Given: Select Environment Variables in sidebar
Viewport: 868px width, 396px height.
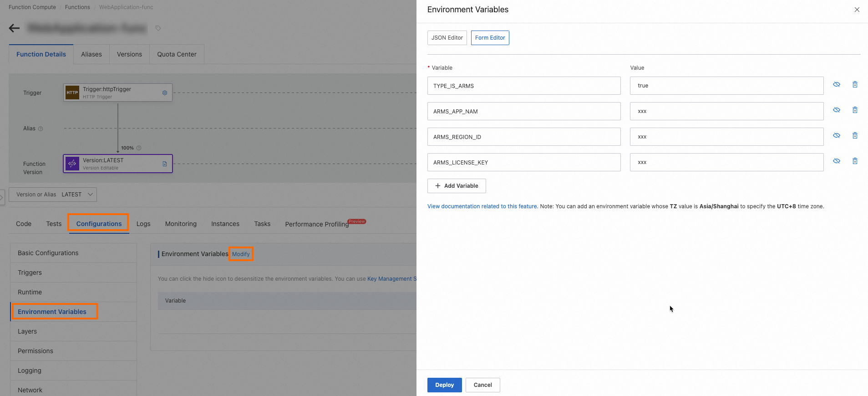Looking at the screenshot, I should click(73, 312).
